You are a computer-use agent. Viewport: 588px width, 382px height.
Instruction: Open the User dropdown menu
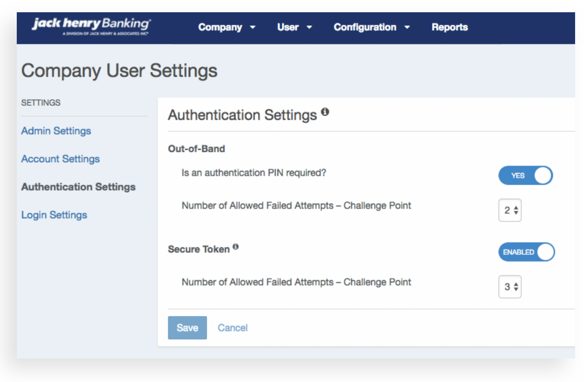(294, 27)
